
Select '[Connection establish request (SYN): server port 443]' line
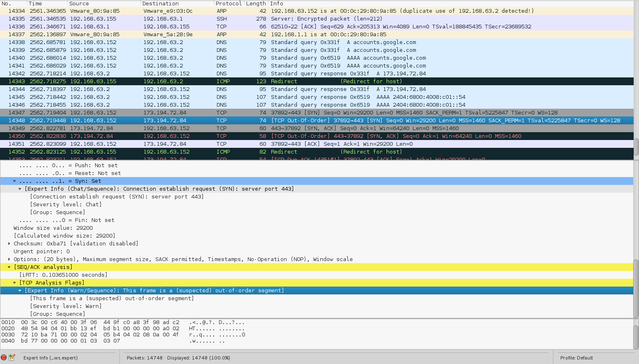(117, 197)
